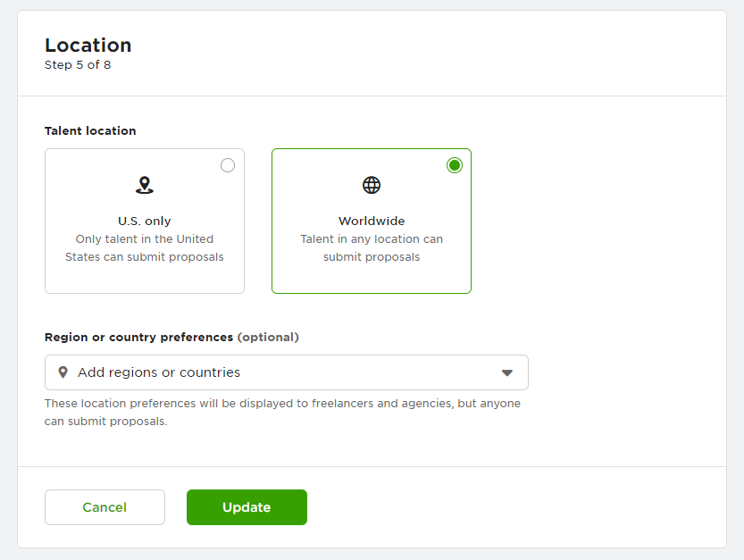This screenshot has height=560, width=744.
Task: Click the location pin icon in regions field
Action: [63, 372]
